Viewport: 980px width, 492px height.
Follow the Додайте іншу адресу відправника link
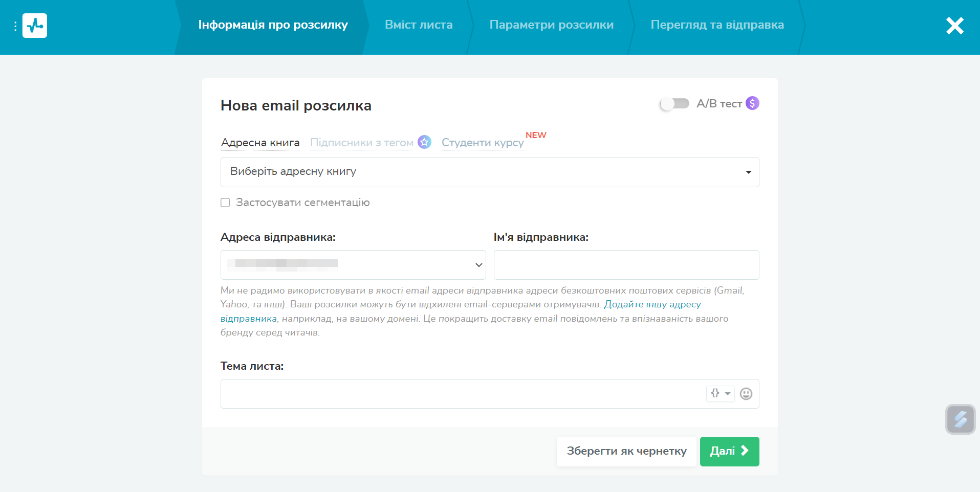pos(652,304)
